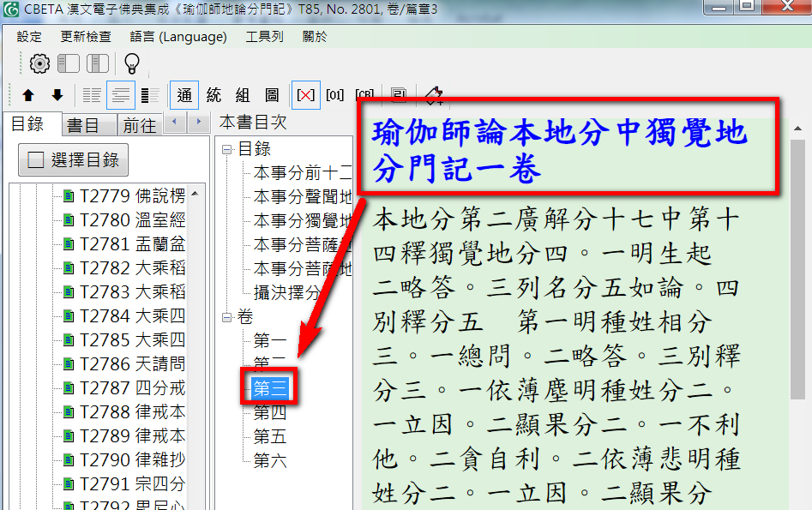Open the 工具列 menu

264,37
